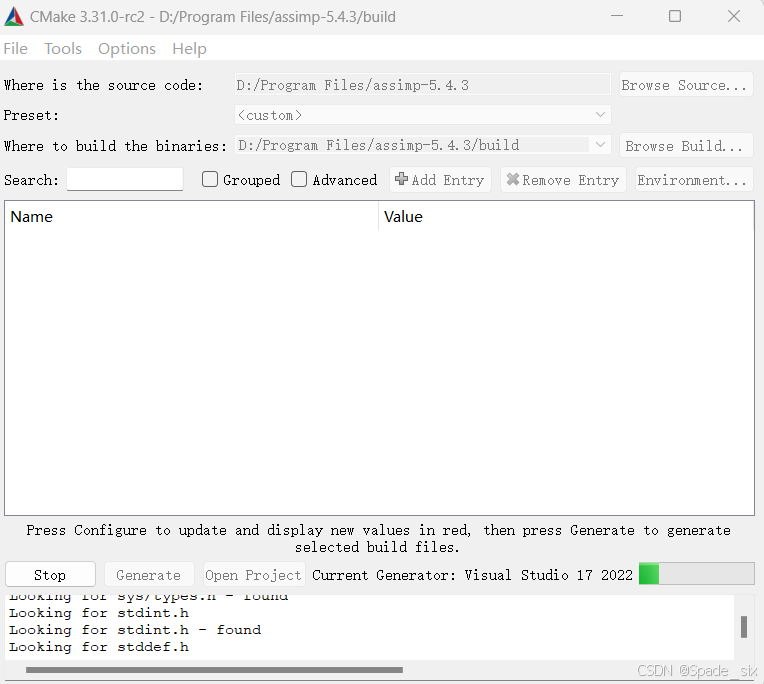Sort by the Value column header

566,216
